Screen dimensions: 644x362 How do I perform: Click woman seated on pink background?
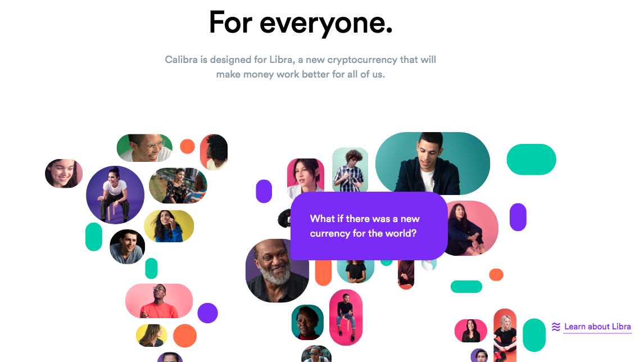click(x=472, y=228)
